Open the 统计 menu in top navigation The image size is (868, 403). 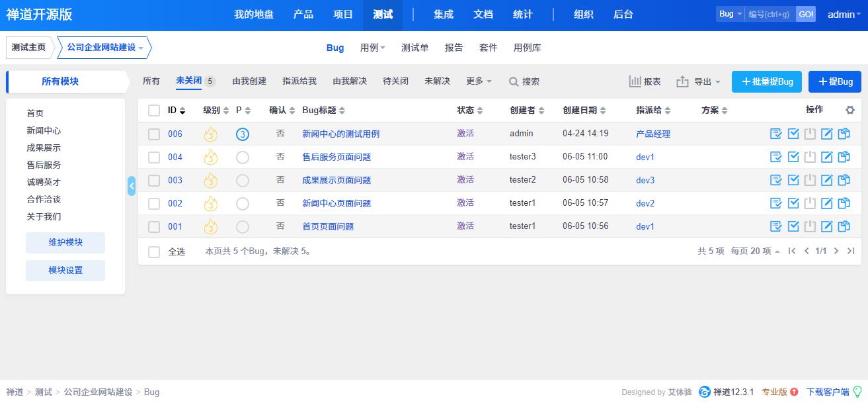[x=522, y=14]
